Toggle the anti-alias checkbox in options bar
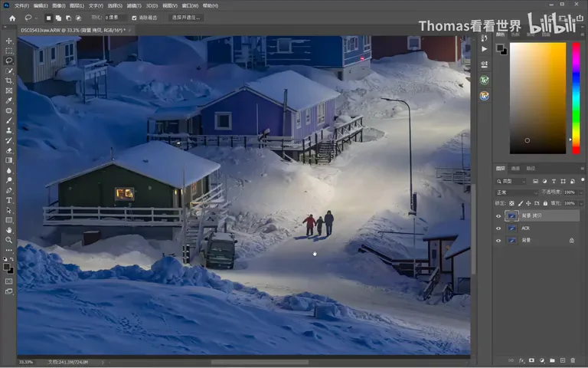Screen dimensions: 588x368 [134, 18]
